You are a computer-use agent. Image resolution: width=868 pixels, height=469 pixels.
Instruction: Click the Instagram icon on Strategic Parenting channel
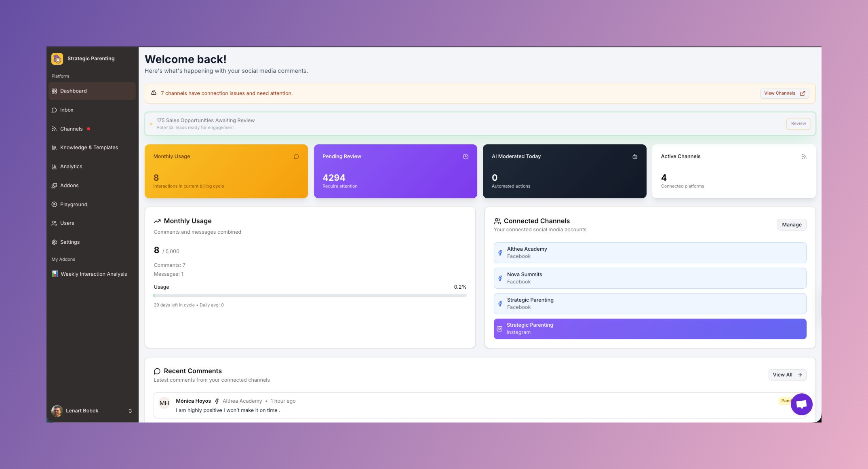499,329
